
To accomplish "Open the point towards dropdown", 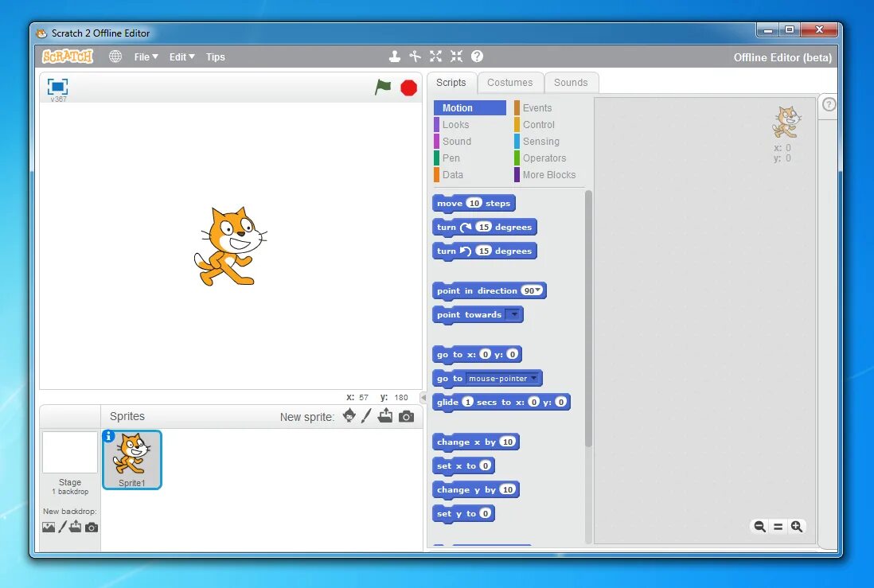I will 513,314.
